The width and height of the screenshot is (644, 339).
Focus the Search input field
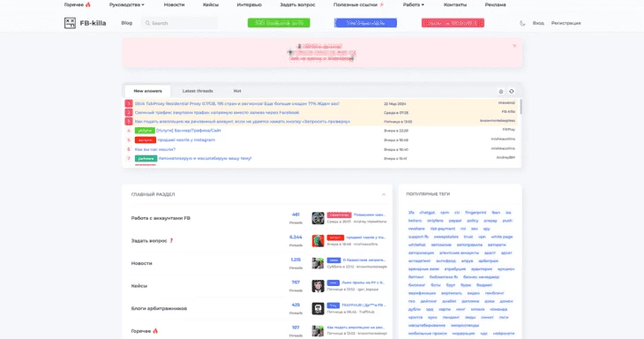(179, 23)
